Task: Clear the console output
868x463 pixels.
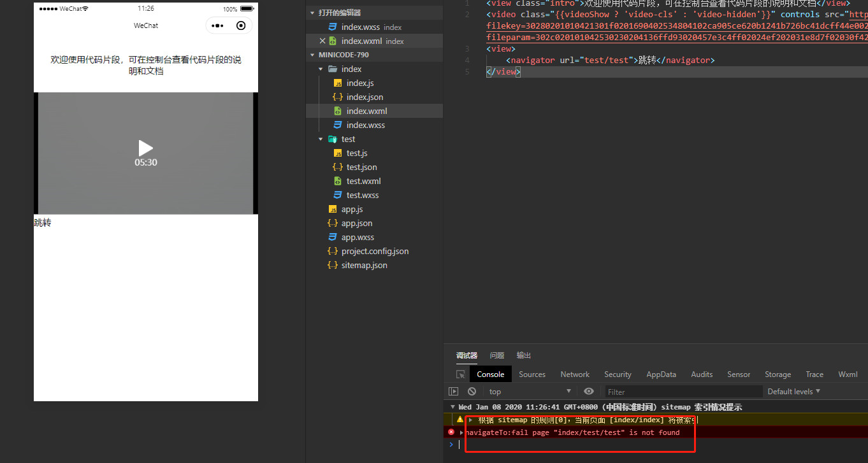Action: (472, 392)
